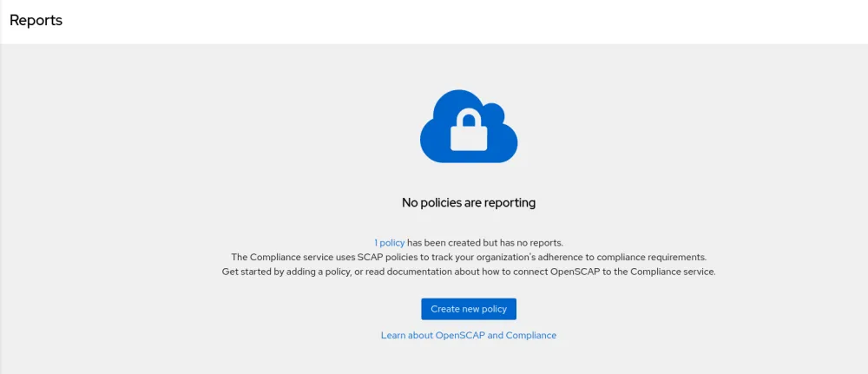
Task: Click "SCAP policies" in the description text
Action: point(356,257)
